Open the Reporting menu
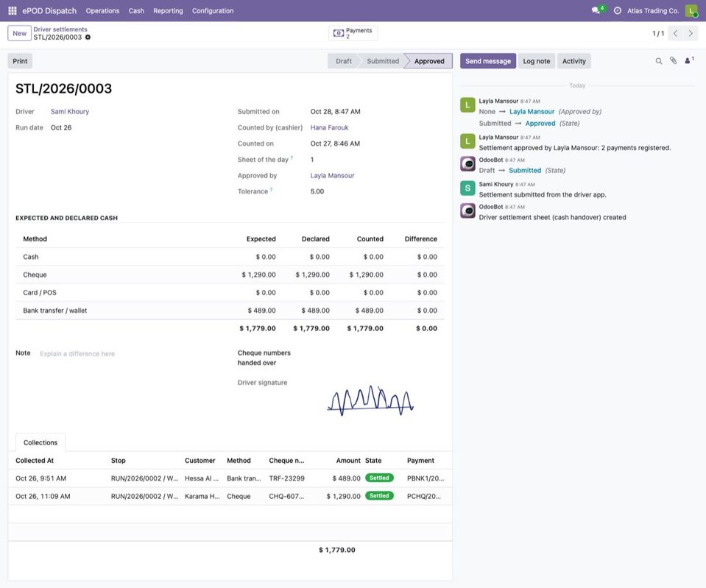Viewport: 706px width, 588px height. (168, 11)
